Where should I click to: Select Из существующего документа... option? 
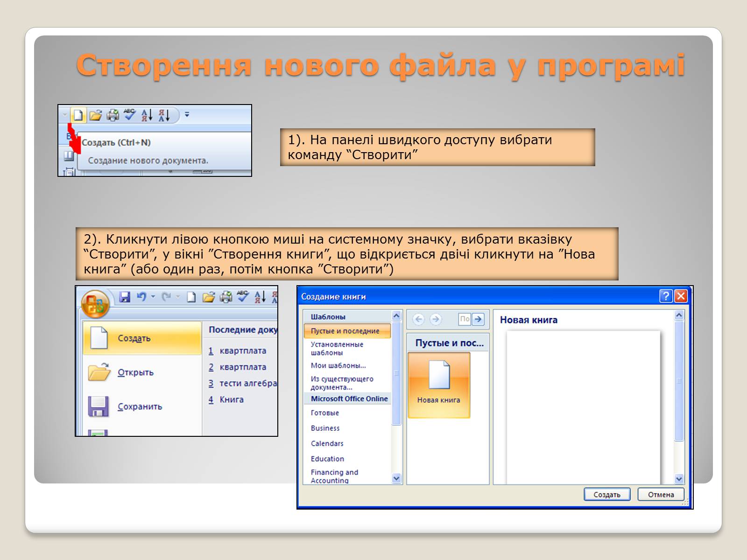coord(347,383)
